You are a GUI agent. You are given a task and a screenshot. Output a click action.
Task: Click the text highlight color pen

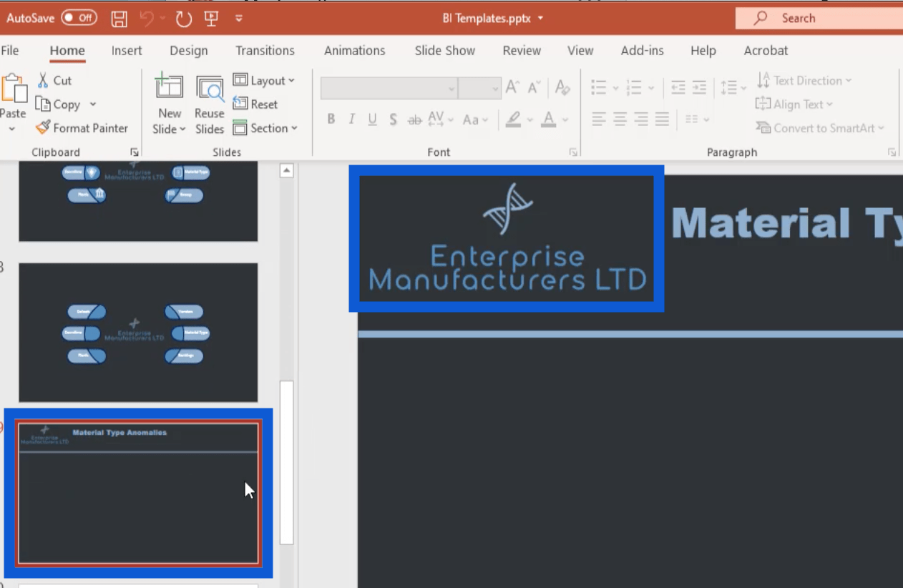[513, 119]
